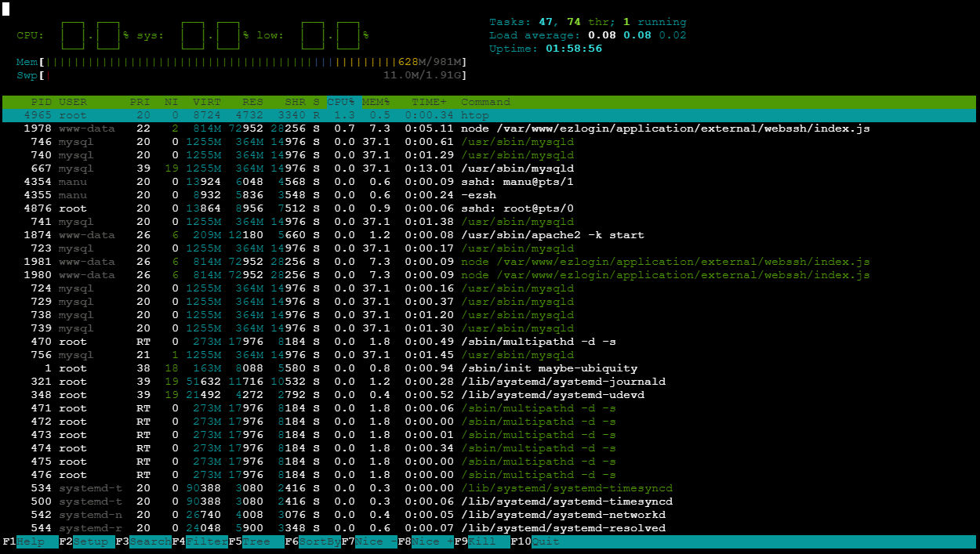Select systemd-timesyncd row PID 500
This screenshot has height=554, width=980.
click(489, 501)
